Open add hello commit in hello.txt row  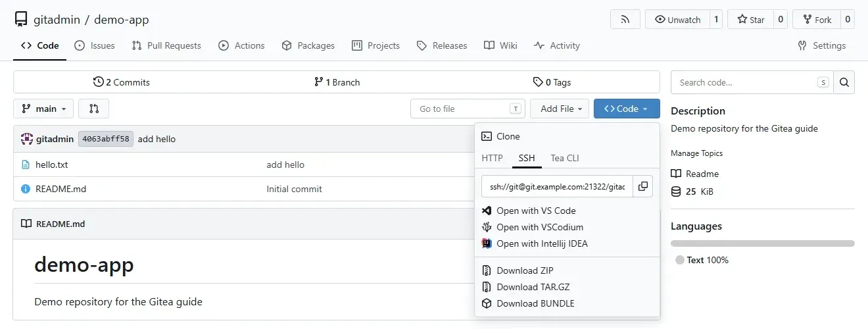(x=285, y=164)
